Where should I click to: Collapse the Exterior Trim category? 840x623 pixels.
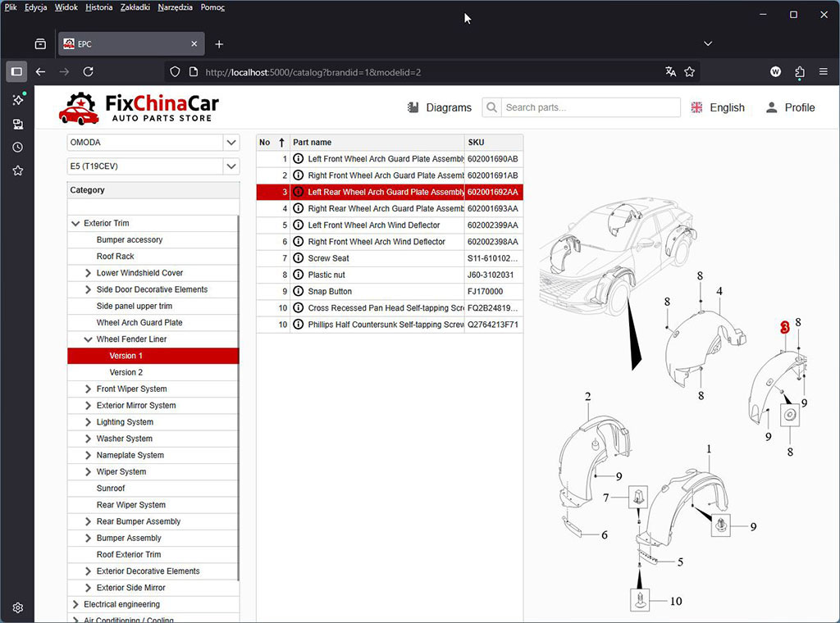click(x=76, y=224)
